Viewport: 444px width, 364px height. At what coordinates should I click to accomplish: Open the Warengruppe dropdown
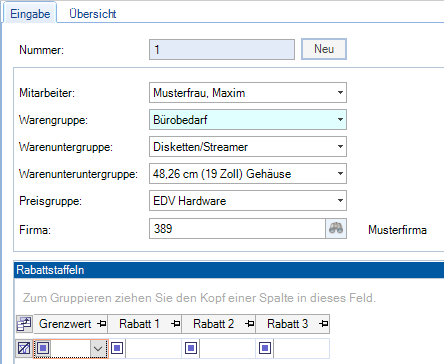click(x=340, y=119)
